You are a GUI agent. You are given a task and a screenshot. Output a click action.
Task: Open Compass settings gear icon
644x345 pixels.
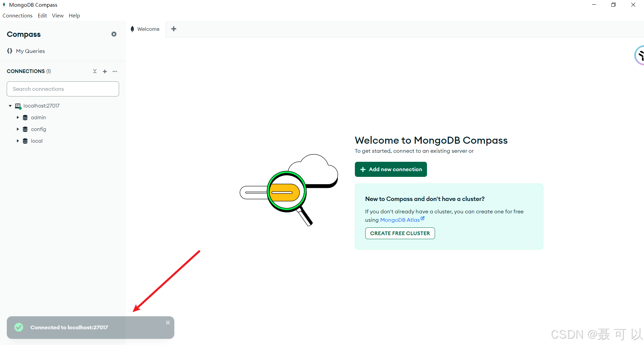[x=114, y=34]
